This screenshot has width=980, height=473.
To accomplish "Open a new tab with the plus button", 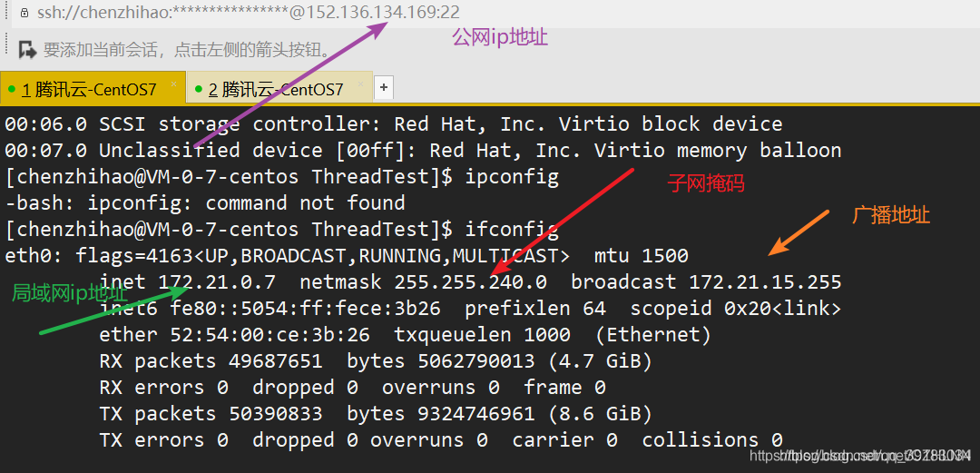I will [384, 87].
